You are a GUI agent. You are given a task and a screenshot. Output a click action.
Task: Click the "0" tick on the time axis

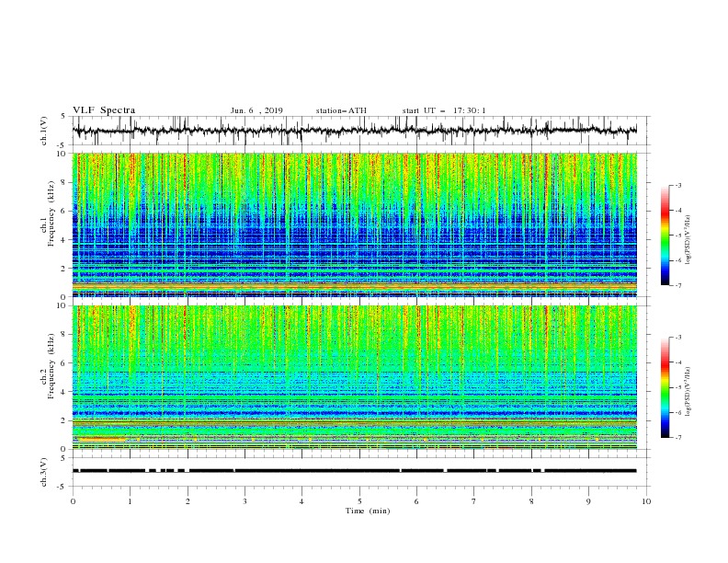click(x=73, y=501)
